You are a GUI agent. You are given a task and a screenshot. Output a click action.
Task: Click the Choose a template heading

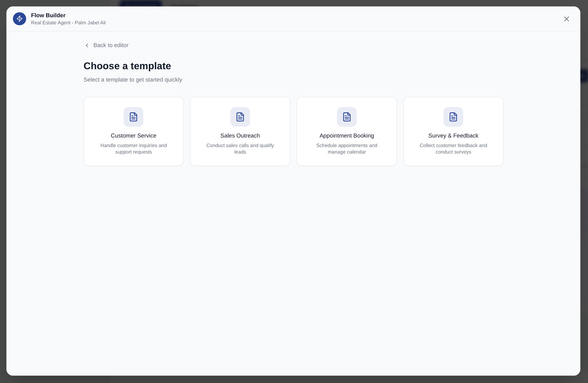pos(127,66)
